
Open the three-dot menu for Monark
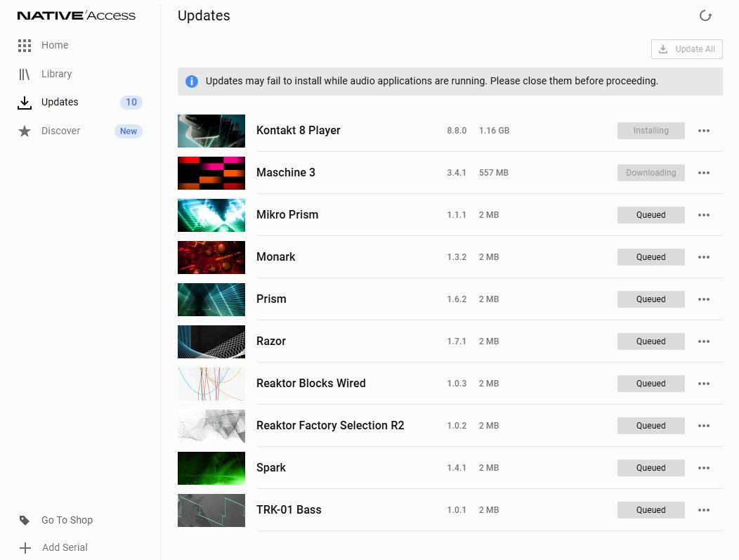tap(704, 257)
